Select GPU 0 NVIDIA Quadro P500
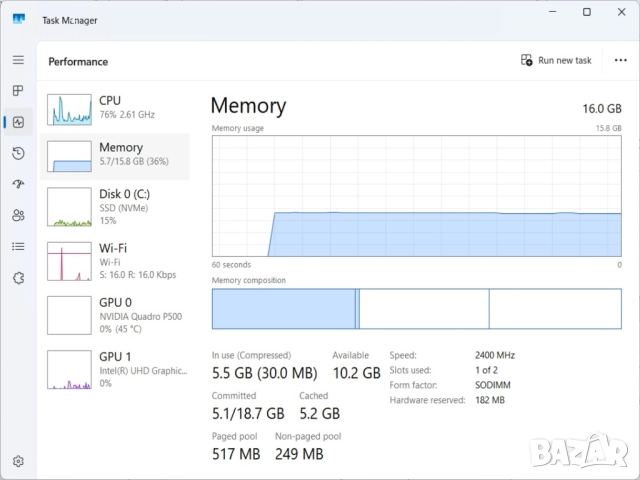This screenshot has width=640, height=480. click(x=115, y=314)
